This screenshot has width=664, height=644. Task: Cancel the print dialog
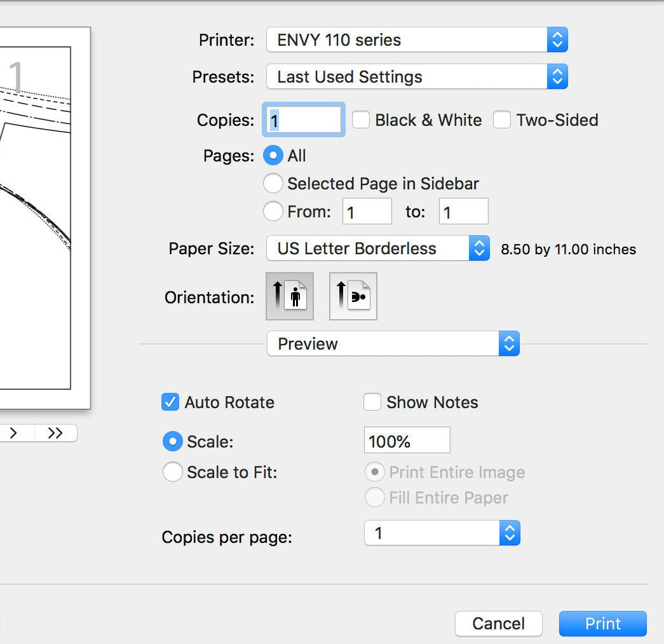(x=498, y=624)
